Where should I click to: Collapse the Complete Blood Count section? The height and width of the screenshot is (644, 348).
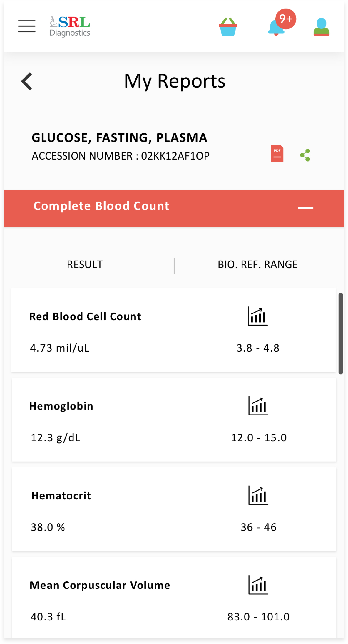click(x=305, y=208)
